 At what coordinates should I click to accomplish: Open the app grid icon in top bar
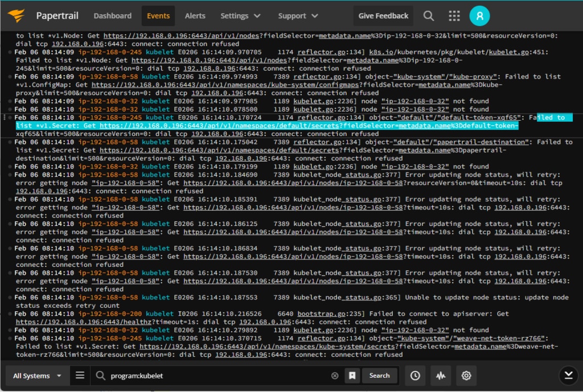(x=454, y=15)
